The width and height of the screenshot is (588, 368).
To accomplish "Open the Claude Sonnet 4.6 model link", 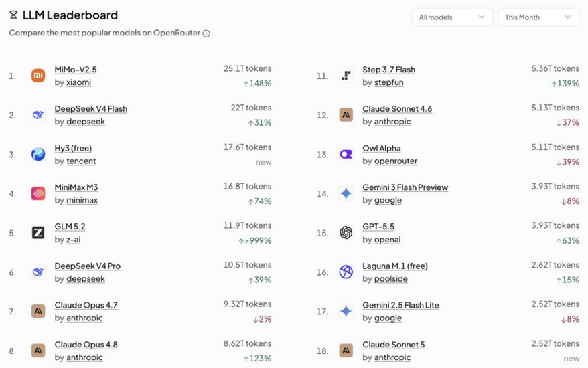I will [x=397, y=109].
